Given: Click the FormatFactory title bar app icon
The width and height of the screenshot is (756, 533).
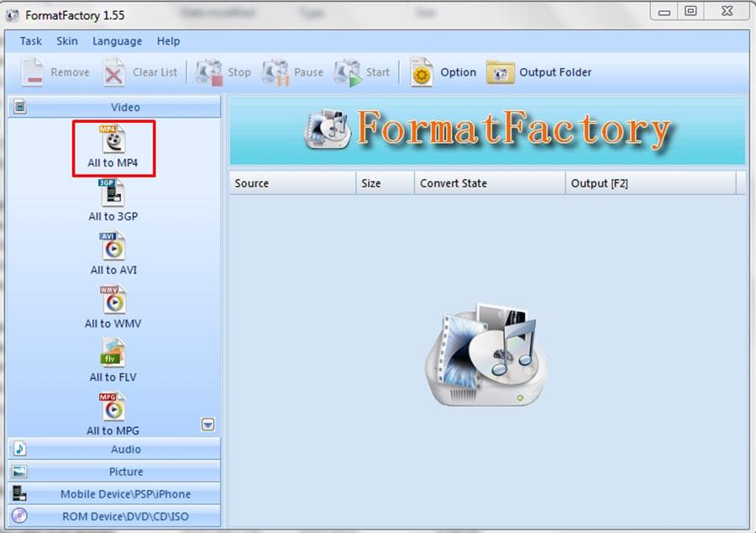Looking at the screenshot, I should click(13, 15).
